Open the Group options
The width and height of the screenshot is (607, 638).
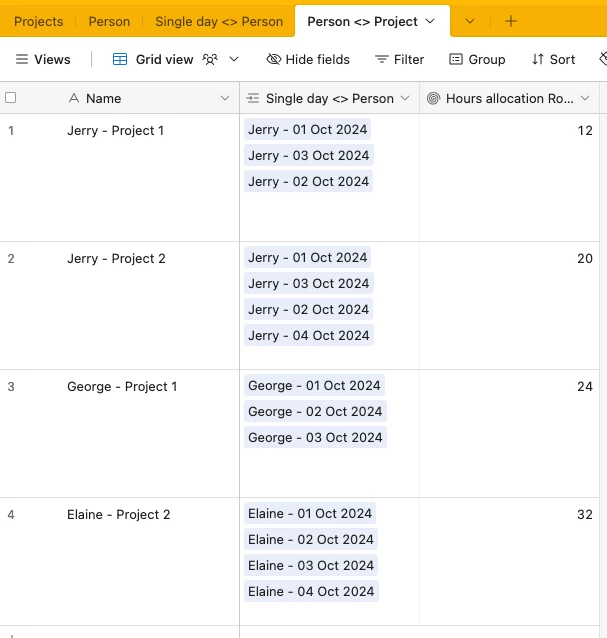click(477, 59)
